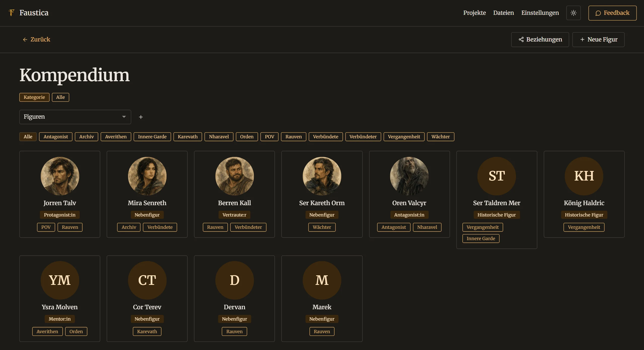Go back with Zurück link
This screenshot has width=644, height=350.
[36, 39]
